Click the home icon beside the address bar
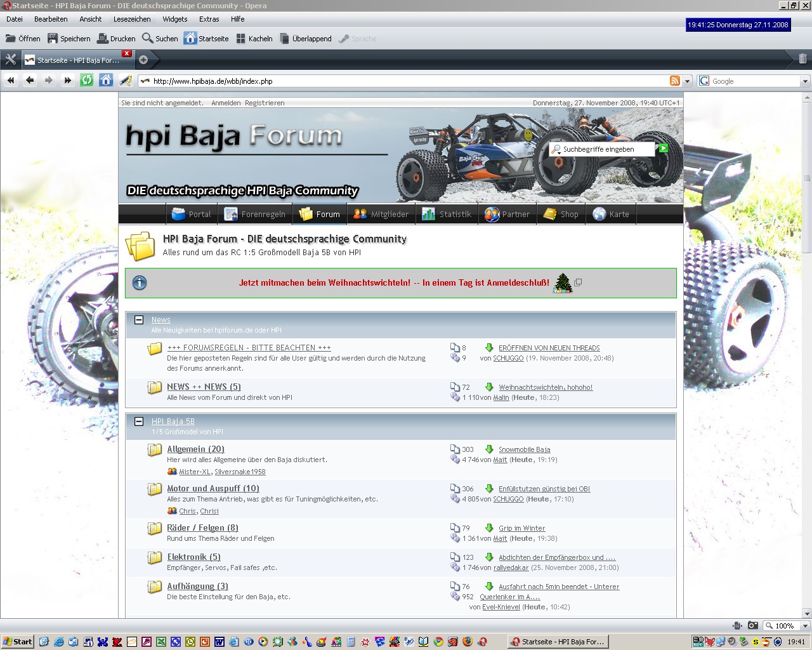 coord(106,81)
